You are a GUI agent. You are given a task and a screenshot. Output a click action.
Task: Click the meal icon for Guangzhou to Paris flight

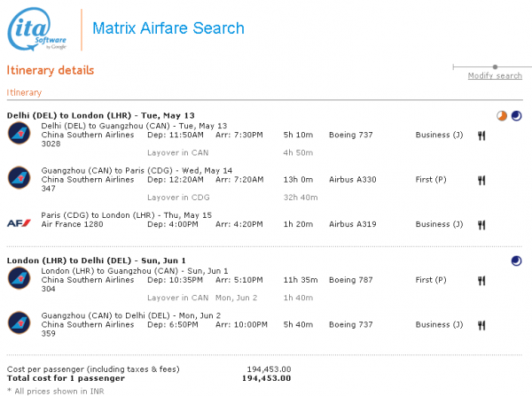coord(481,180)
